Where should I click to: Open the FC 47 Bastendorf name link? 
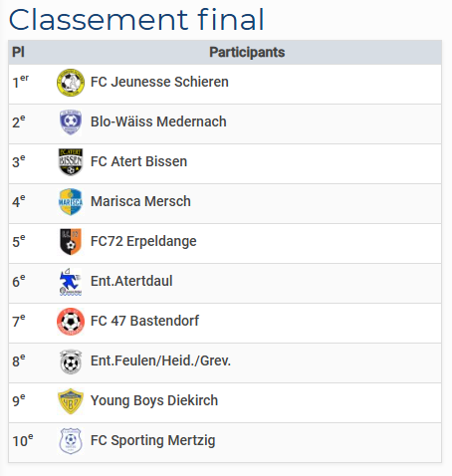point(144,321)
